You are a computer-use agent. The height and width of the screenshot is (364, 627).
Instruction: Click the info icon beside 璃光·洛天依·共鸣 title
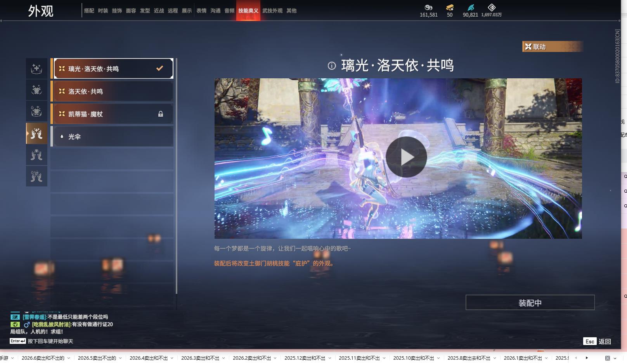(332, 66)
